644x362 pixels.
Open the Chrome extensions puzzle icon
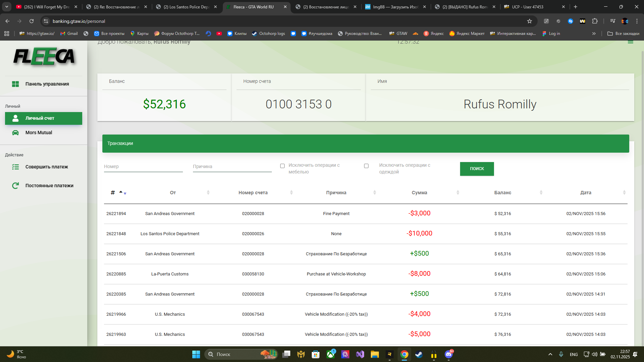[595, 21]
